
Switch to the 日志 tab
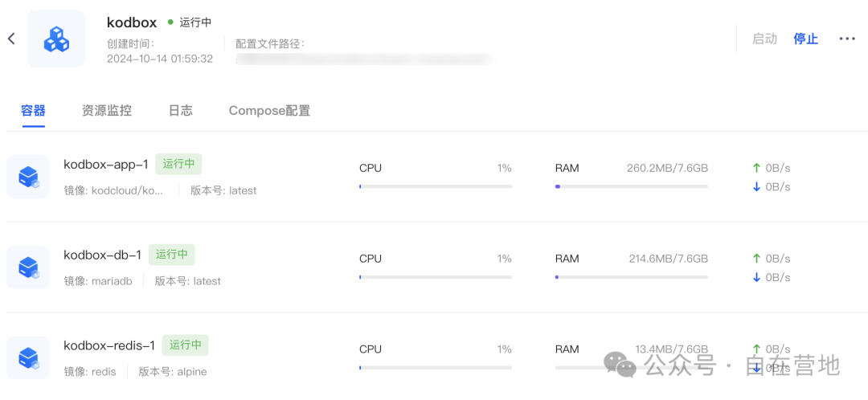pos(180,111)
